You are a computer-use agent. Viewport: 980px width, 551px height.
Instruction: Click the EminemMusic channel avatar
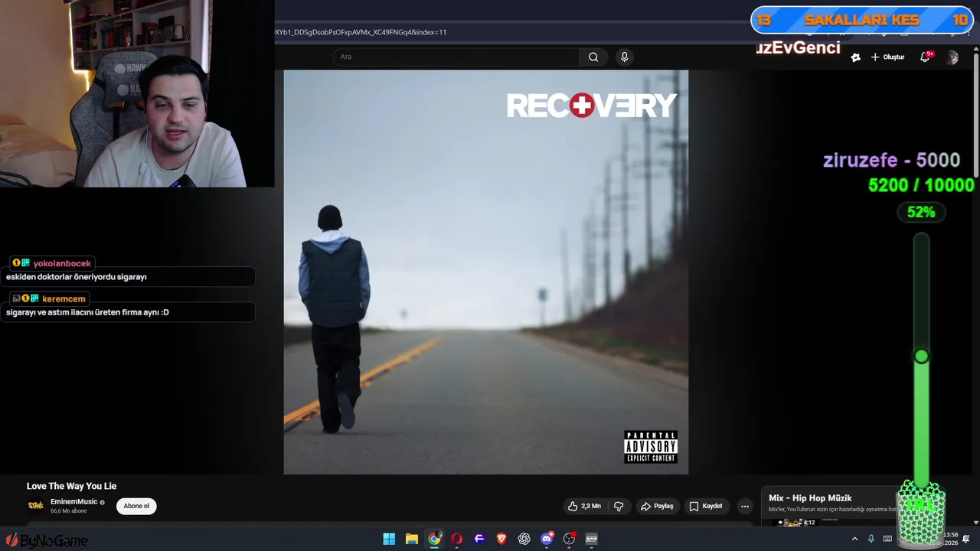(35, 505)
